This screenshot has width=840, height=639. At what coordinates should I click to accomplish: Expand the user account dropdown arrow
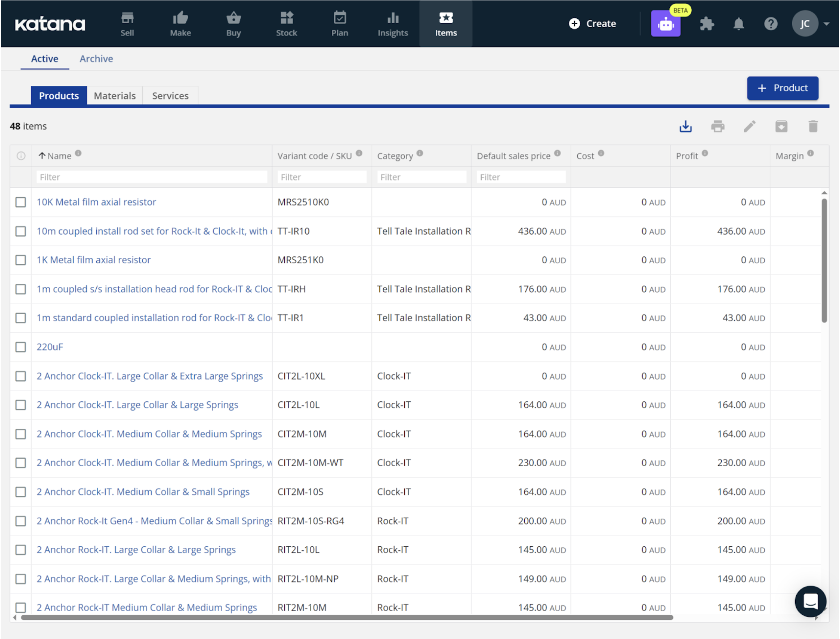827,24
